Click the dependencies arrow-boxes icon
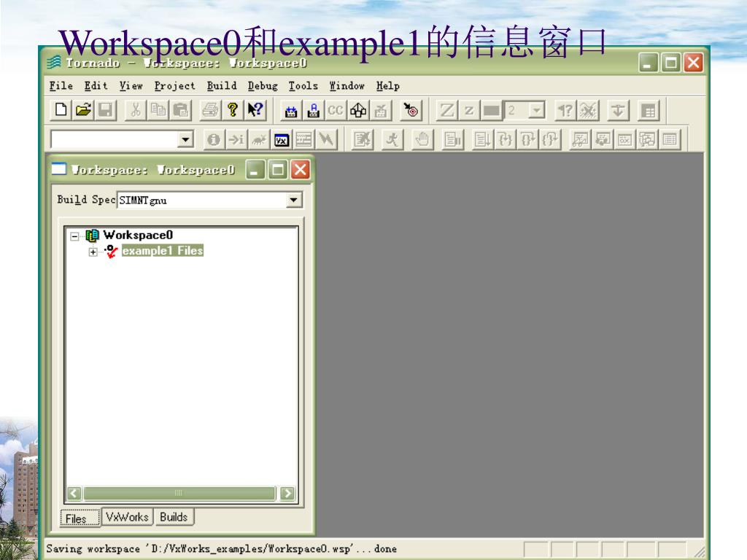This screenshot has width=747, height=560. pyautogui.click(x=358, y=111)
